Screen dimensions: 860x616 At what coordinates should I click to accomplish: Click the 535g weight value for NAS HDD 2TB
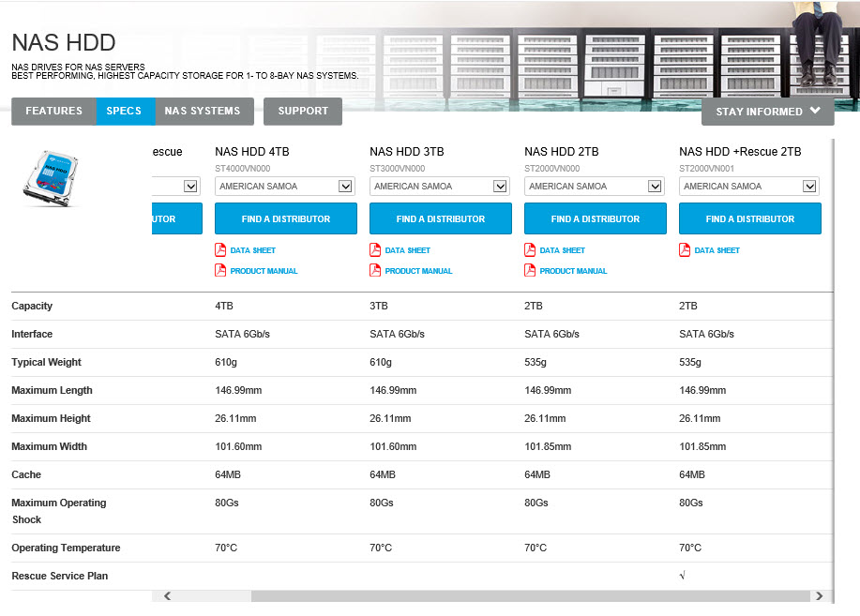click(x=536, y=362)
